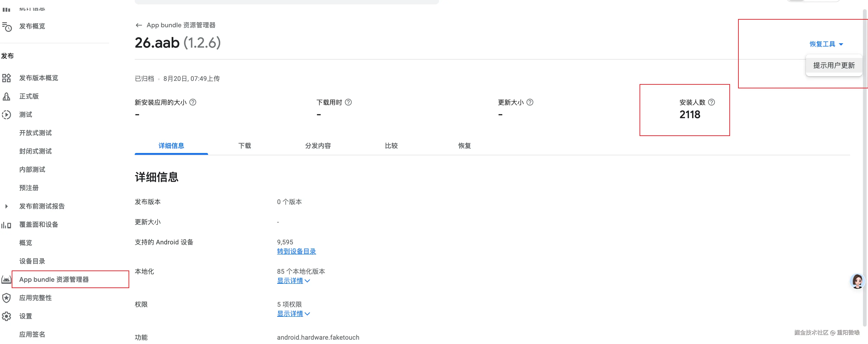Click help icon next to 下载用时

(348, 102)
